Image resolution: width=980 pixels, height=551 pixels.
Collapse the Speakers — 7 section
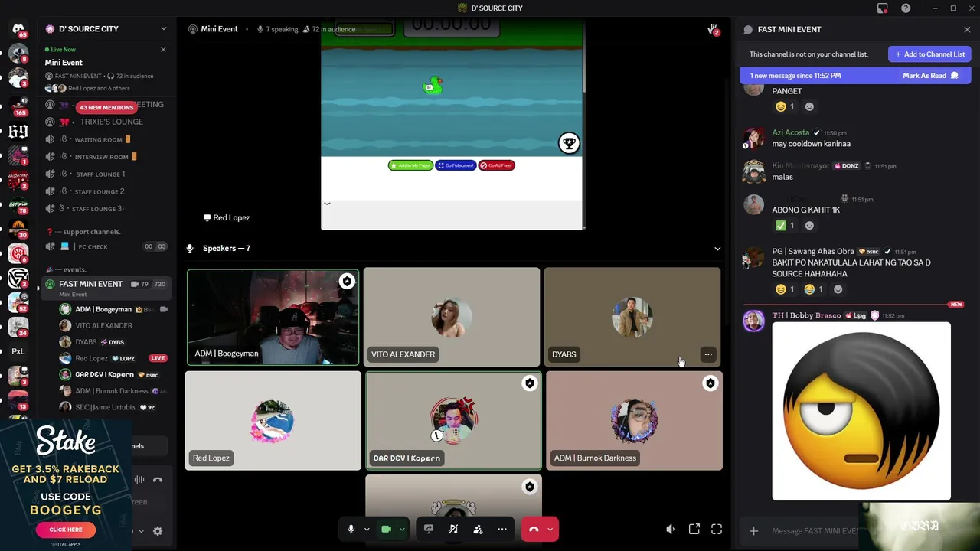[717, 249]
